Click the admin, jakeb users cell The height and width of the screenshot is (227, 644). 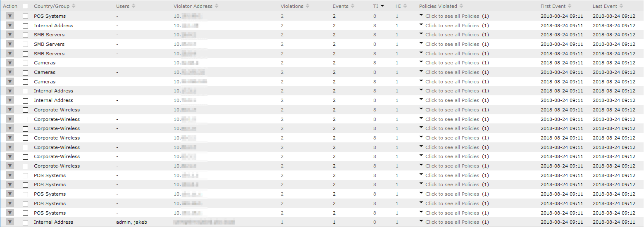click(x=131, y=222)
